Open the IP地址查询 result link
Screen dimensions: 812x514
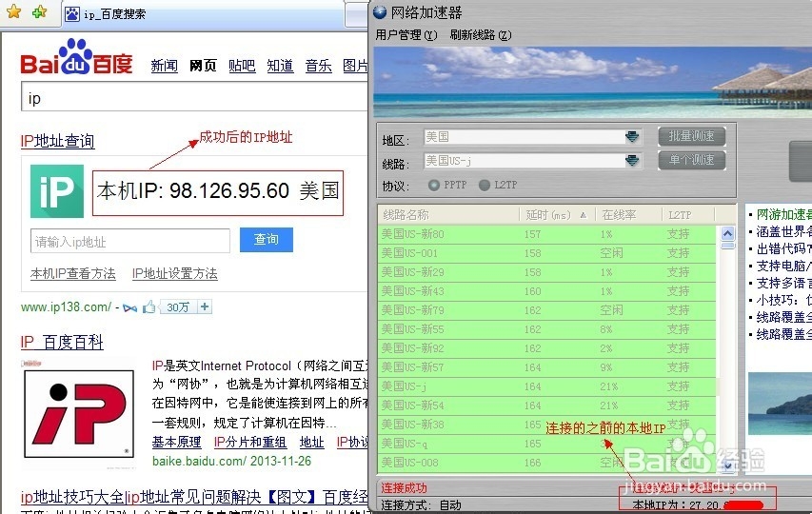(x=57, y=141)
